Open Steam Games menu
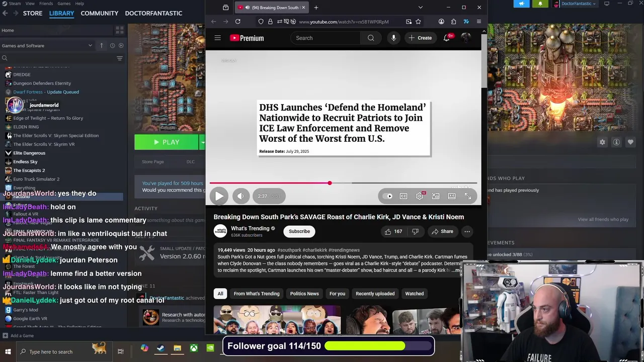Screen dimensions: 644x362 [64, 4]
